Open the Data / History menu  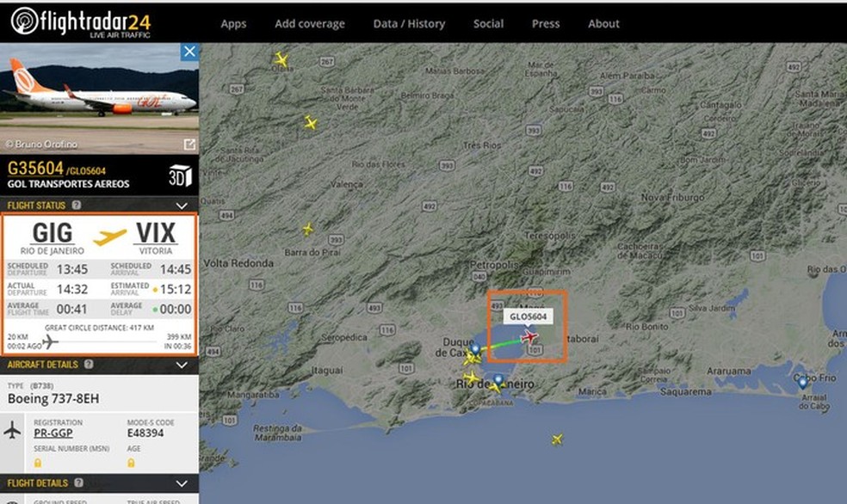[x=409, y=23]
